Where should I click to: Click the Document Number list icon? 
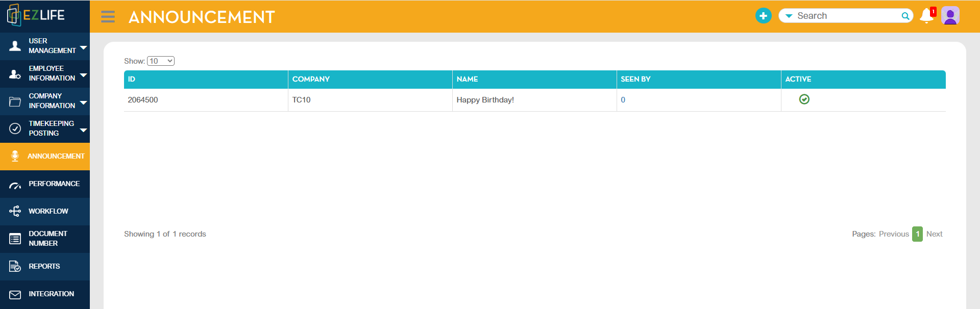(x=15, y=239)
